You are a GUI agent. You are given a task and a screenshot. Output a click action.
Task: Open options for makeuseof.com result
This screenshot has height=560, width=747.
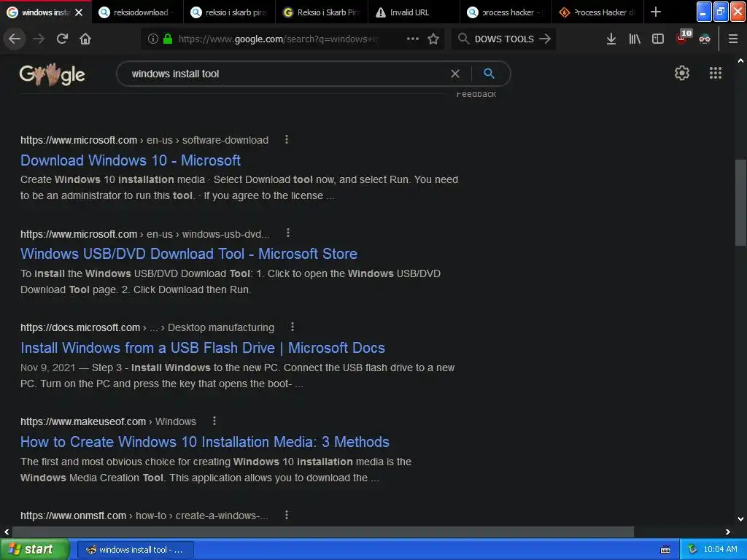tap(214, 421)
